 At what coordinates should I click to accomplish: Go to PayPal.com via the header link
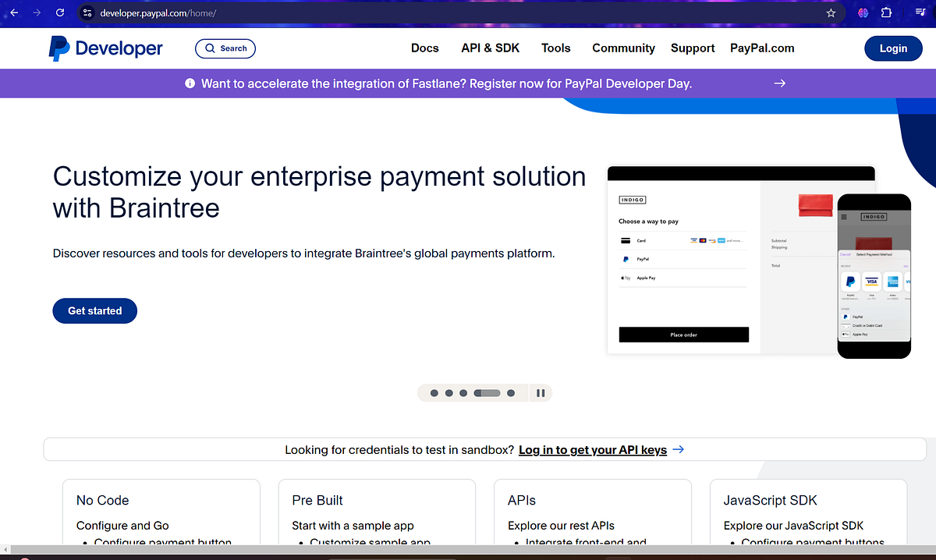click(x=762, y=48)
